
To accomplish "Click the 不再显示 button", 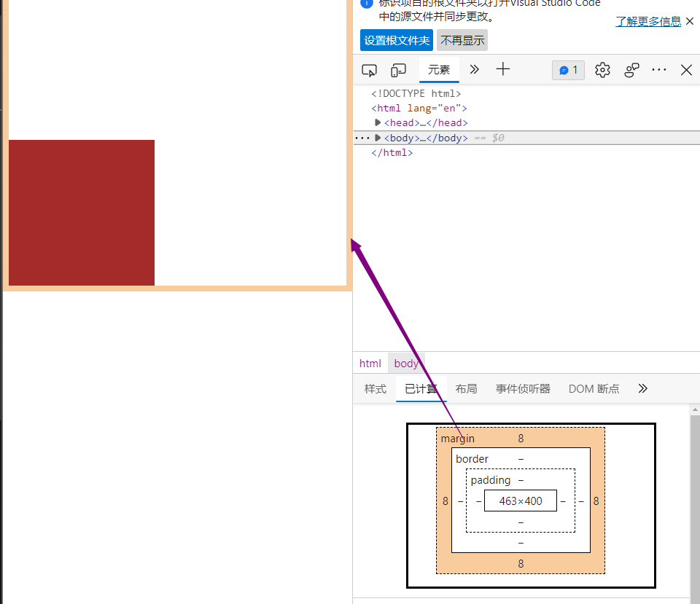I will (462, 41).
